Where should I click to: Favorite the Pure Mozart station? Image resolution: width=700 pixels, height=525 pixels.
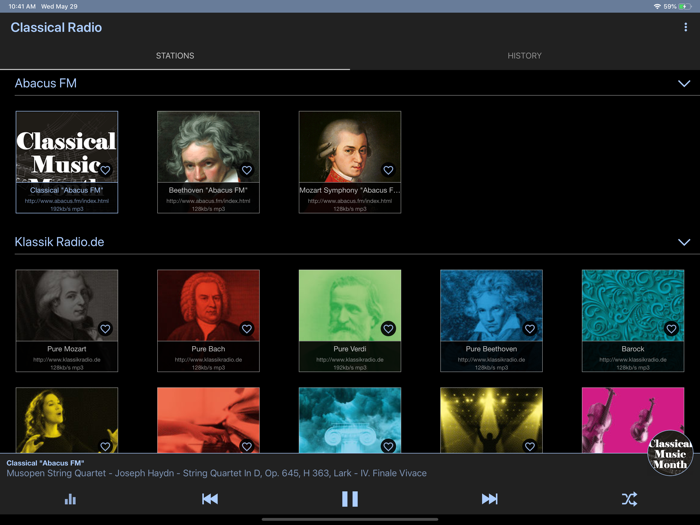pyautogui.click(x=105, y=329)
